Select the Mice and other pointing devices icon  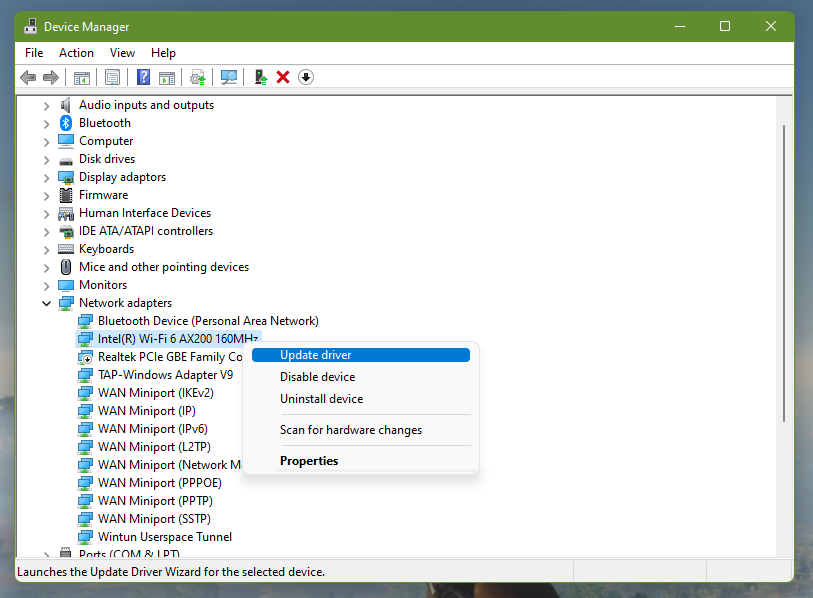66,267
